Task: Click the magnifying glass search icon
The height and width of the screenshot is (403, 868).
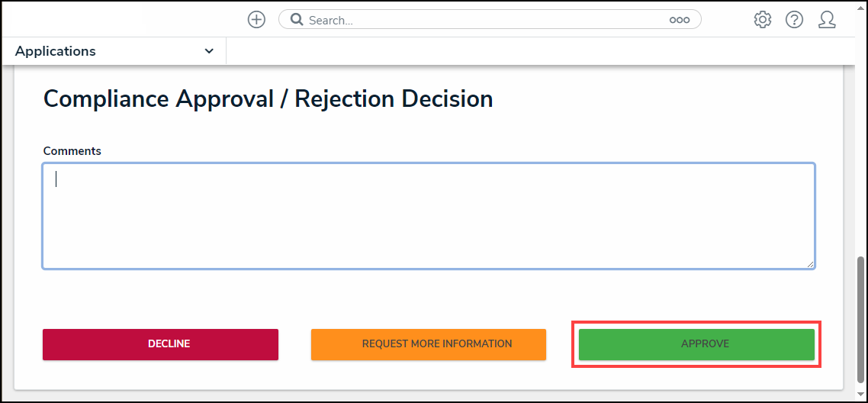Action: [297, 20]
